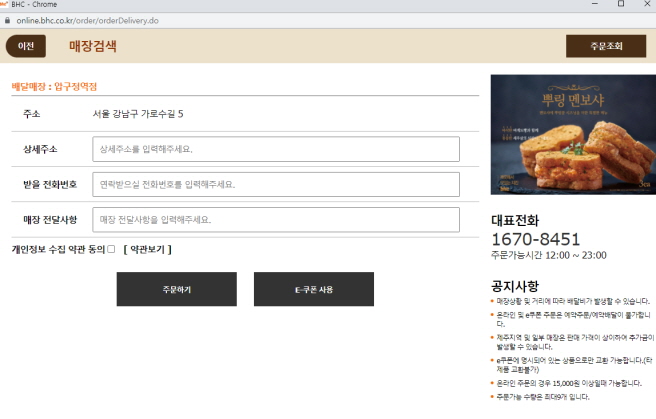Click the URL in Chrome's address bar
Viewport: 656px width, 419px height.
[x=87, y=20]
